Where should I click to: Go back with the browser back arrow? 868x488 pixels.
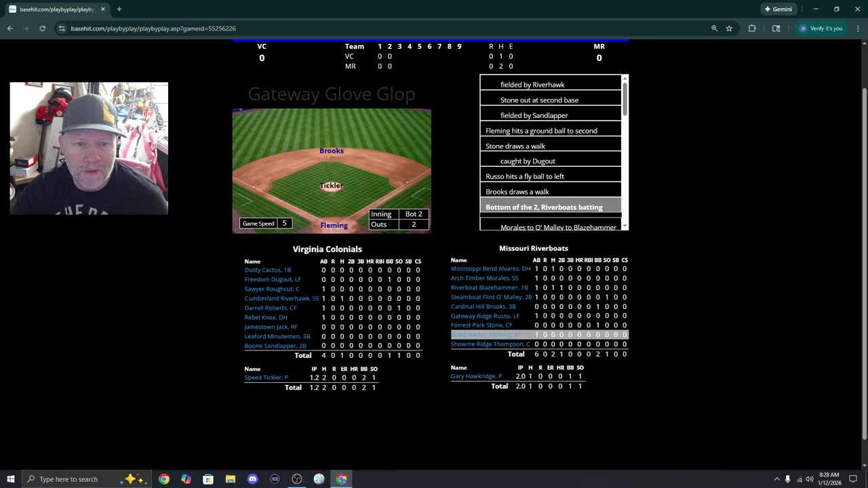coord(9,28)
